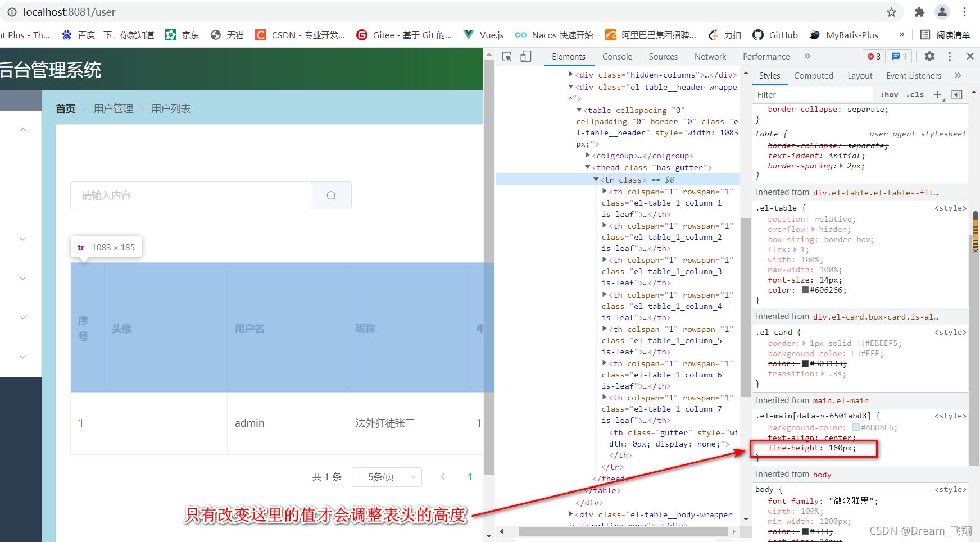Open the 8 errors badge in DevTools

(x=873, y=56)
